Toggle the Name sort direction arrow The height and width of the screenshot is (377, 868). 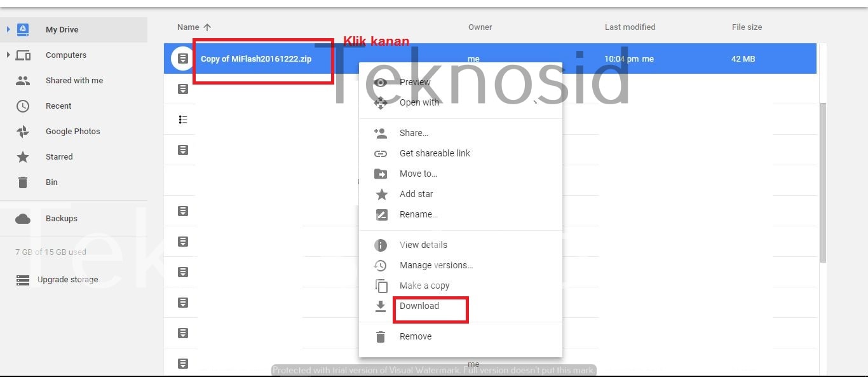[207, 27]
